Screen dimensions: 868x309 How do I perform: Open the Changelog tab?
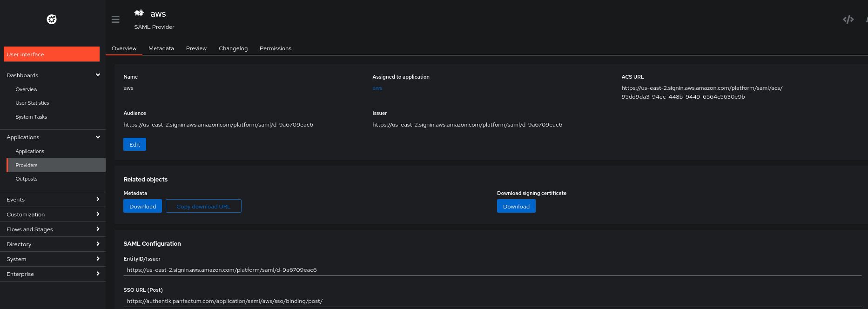[x=233, y=48]
